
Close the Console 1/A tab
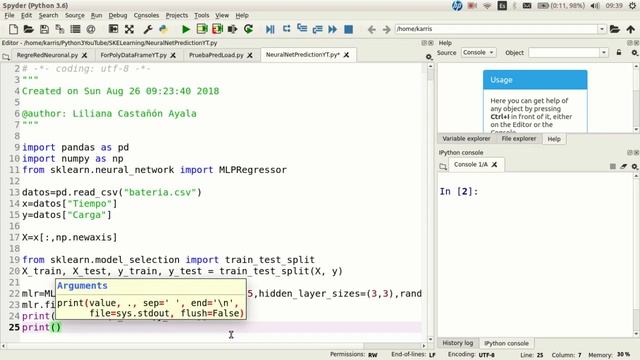click(494, 164)
